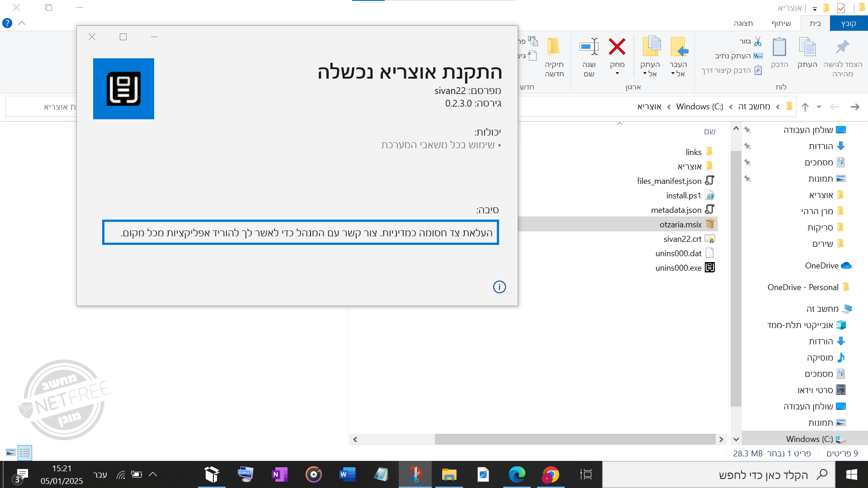Open Google Chrome from the taskbar
The width and height of the screenshot is (868, 488).
(x=551, y=474)
